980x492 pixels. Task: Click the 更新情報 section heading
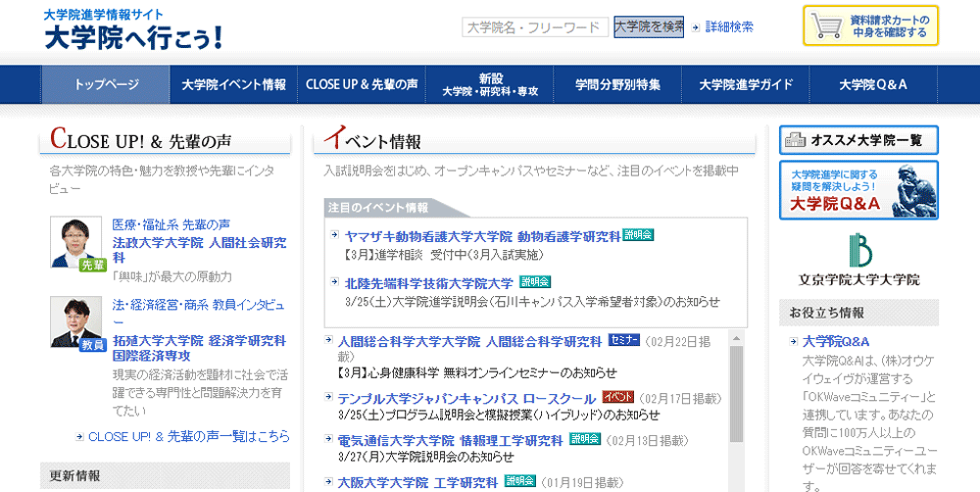pos(165,475)
